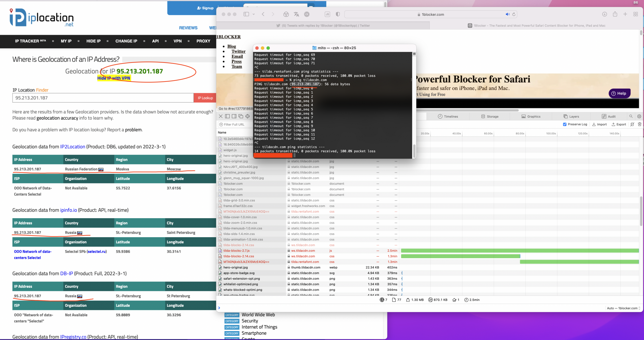Screen dimensions: 644x340
Task: Clear network items with the trash icon
Action: (640, 124)
